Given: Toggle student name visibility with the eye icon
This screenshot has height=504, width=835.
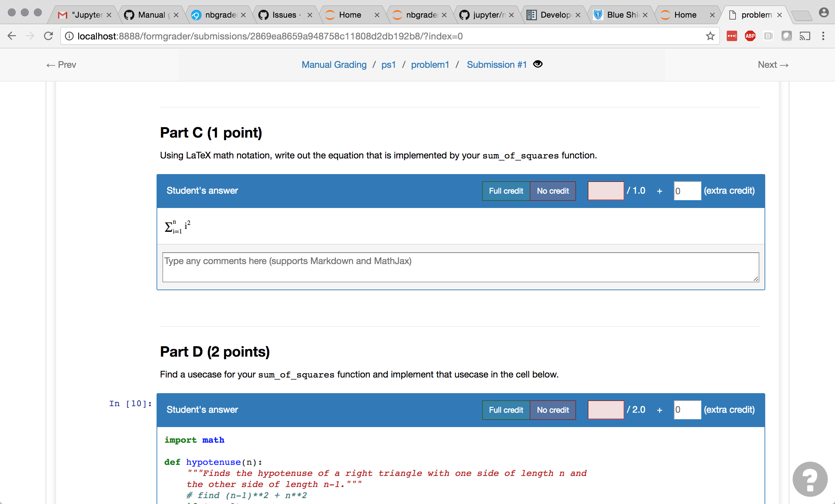Looking at the screenshot, I should pos(538,64).
